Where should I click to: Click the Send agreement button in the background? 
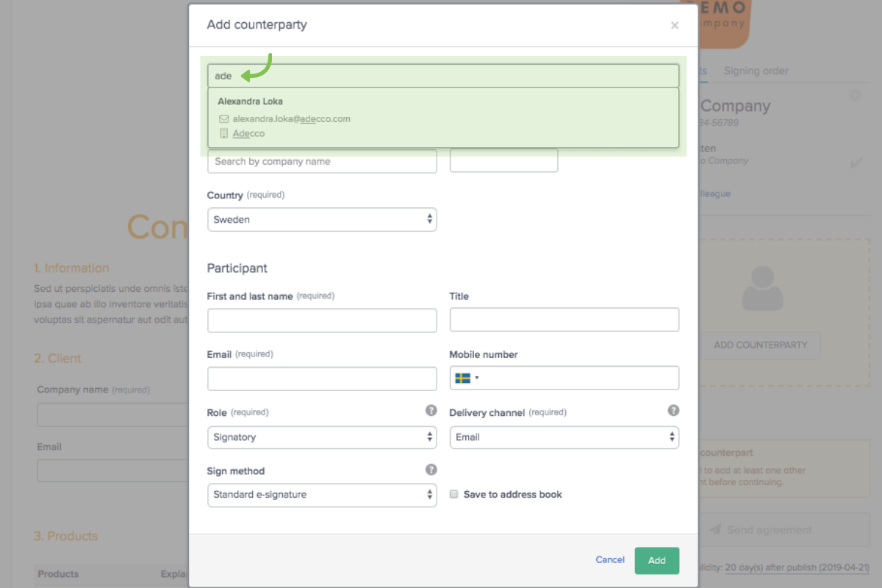(784, 530)
